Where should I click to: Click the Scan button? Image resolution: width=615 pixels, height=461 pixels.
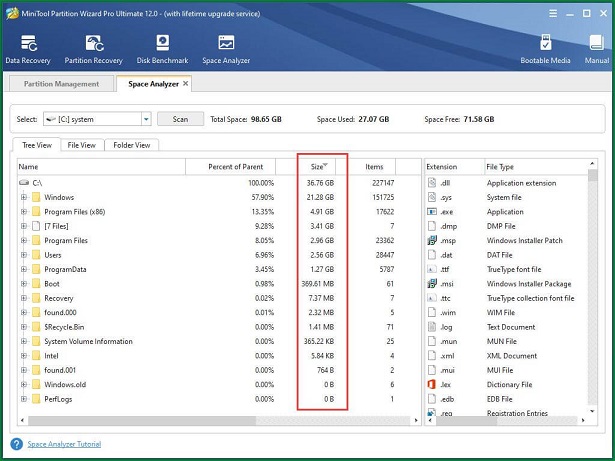coord(180,119)
